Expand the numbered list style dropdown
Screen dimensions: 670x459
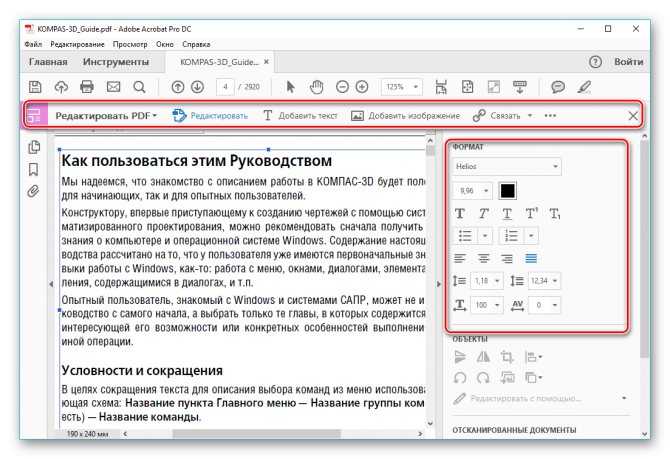[x=531, y=235]
